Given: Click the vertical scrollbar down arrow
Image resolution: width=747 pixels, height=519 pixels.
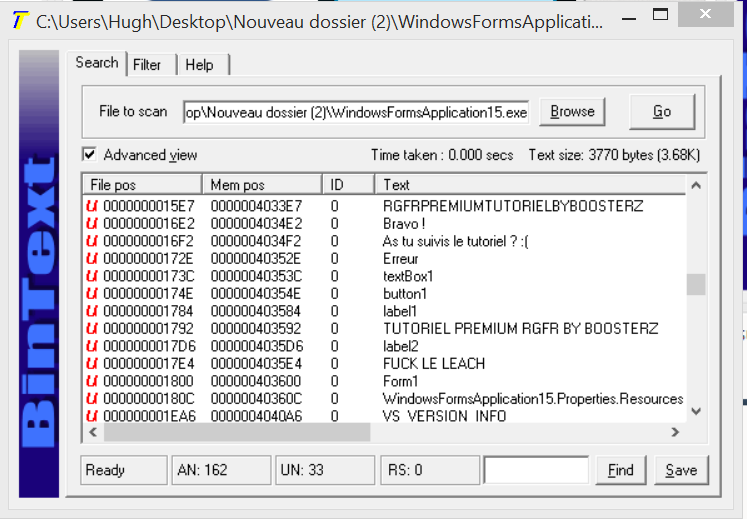Looking at the screenshot, I should (696, 411).
